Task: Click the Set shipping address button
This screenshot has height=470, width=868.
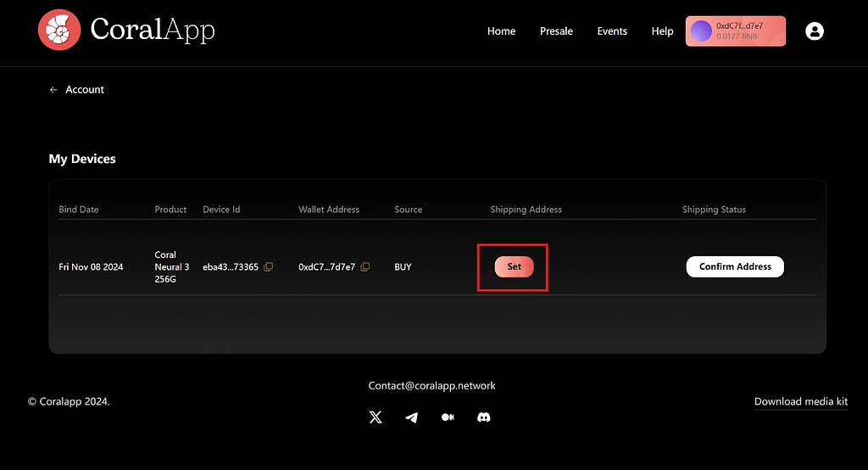Action: pos(515,266)
